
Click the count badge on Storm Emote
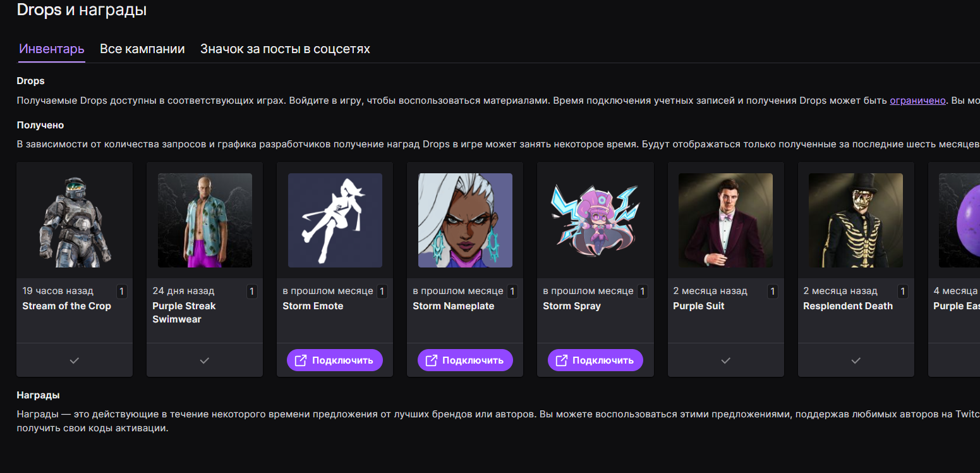click(x=382, y=292)
